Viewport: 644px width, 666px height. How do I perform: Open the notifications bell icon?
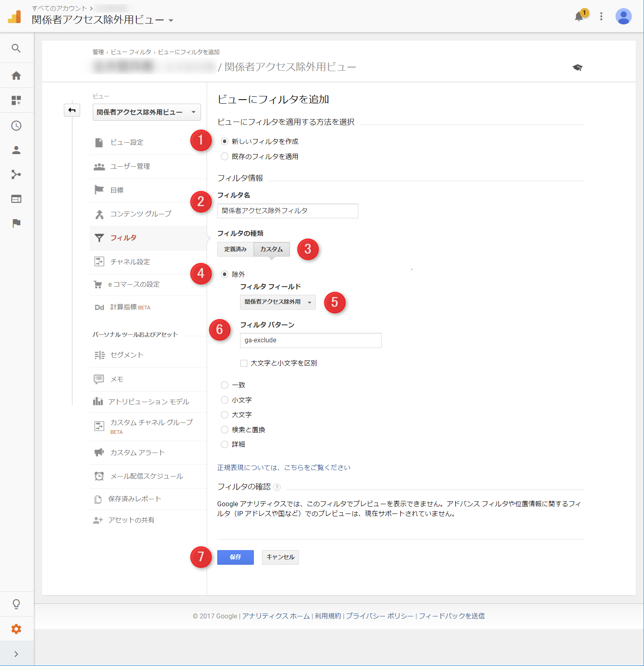(579, 17)
